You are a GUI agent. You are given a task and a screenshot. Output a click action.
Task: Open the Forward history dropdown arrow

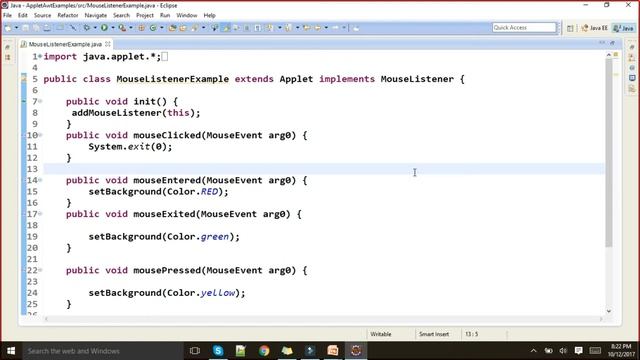click(344, 28)
